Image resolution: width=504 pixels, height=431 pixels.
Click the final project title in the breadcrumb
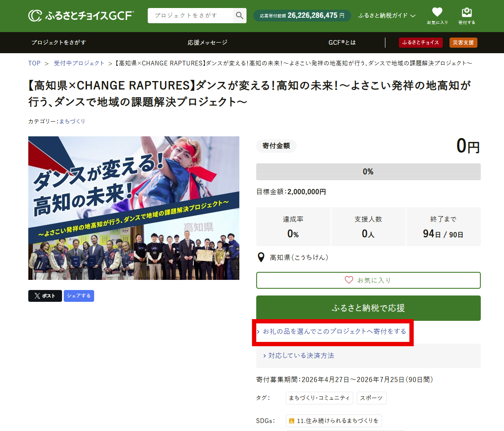tap(294, 63)
